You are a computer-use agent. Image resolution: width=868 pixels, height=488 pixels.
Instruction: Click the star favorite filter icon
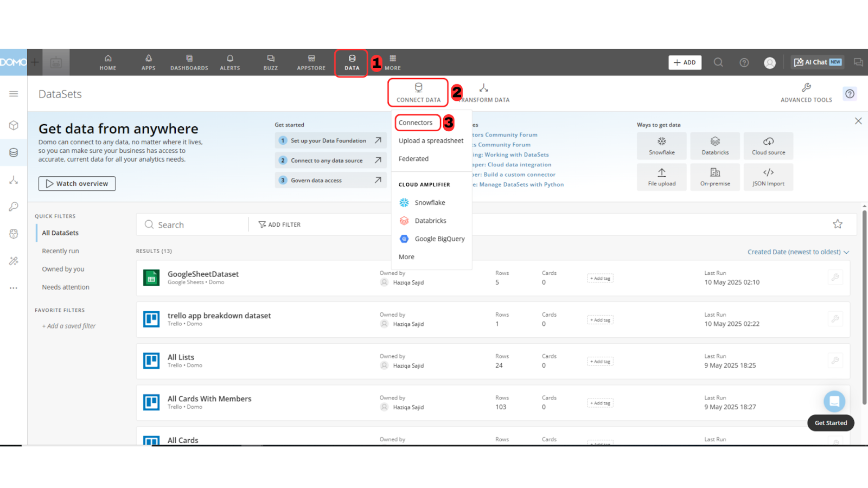[838, 224]
